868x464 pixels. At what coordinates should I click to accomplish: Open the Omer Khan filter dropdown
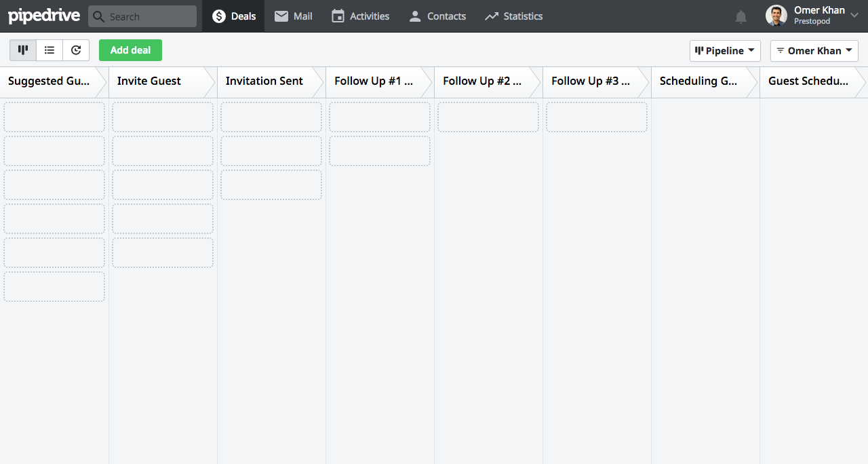click(814, 51)
